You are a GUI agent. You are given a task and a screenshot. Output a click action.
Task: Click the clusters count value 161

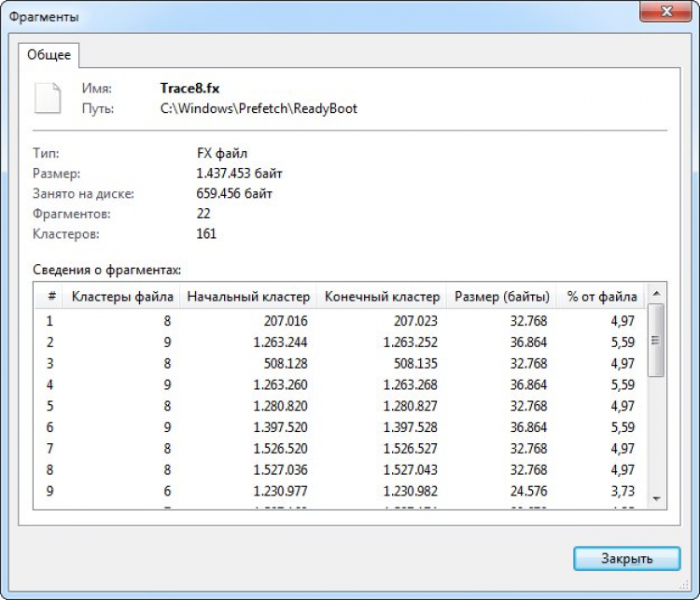point(206,233)
